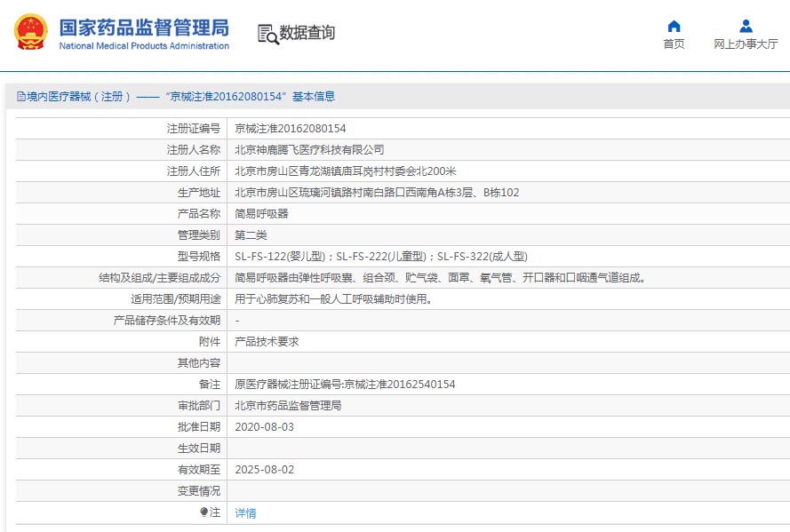
Task: Click the document icon before 境内医疗器械 heading
Action: (20, 96)
